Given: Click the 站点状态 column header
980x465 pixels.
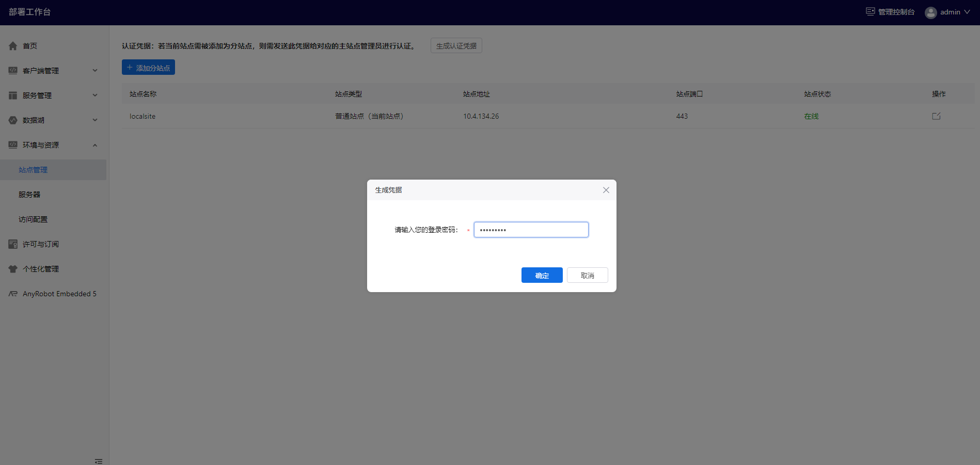Looking at the screenshot, I should pos(817,94).
